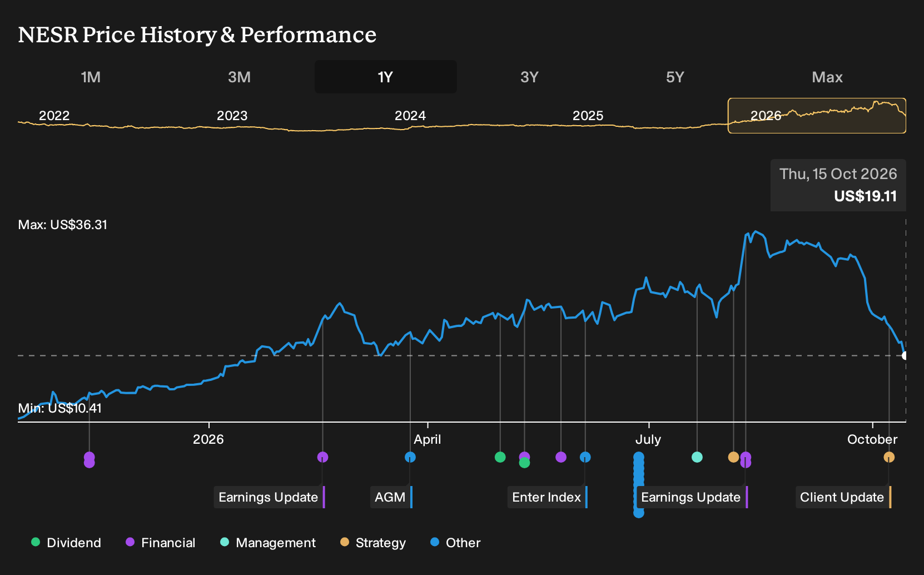The width and height of the screenshot is (924, 575).
Task: Select the 3M time range tab
Action: tap(239, 77)
